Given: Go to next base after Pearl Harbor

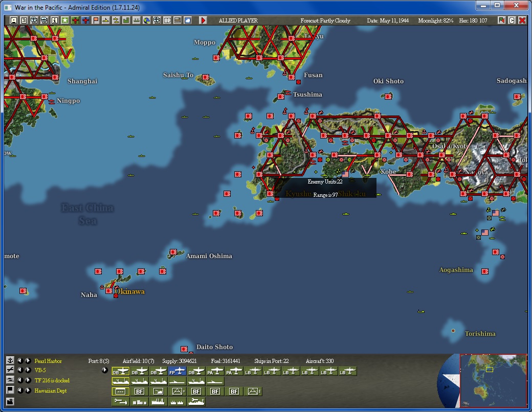Looking at the screenshot, I should (28, 361).
